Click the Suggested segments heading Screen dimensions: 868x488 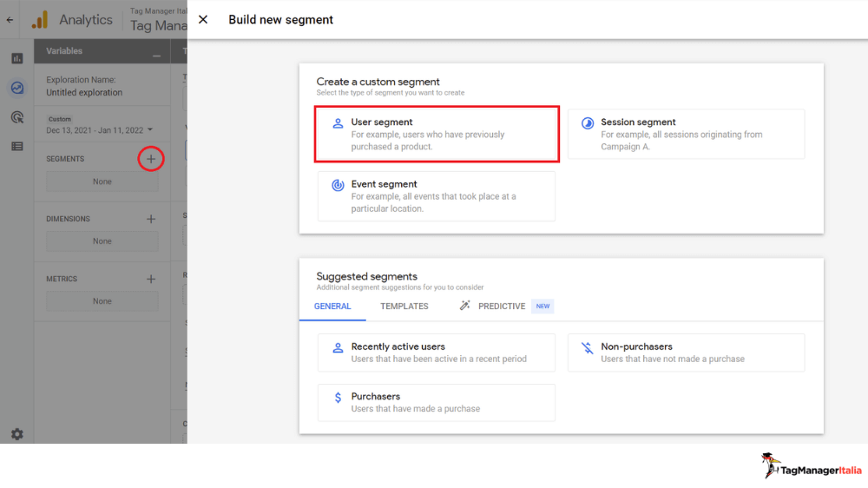pos(367,276)
